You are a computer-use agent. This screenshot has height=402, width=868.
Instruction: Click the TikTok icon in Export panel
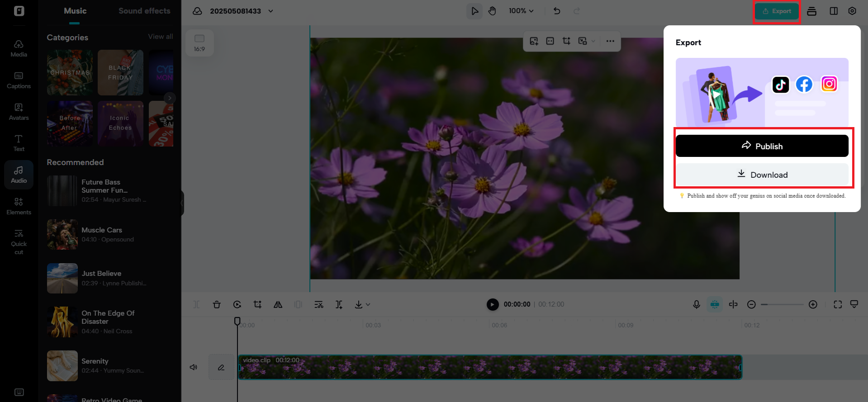coord(781,85)
